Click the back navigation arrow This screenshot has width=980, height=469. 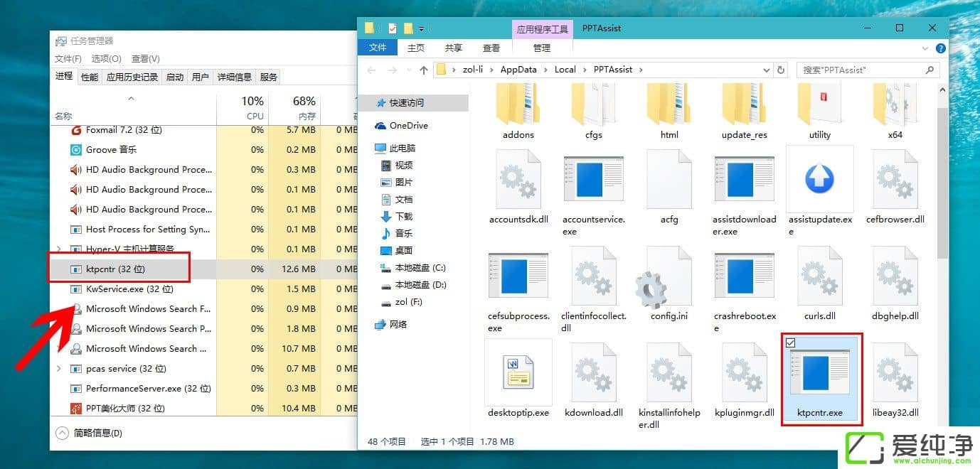(371, 69)
